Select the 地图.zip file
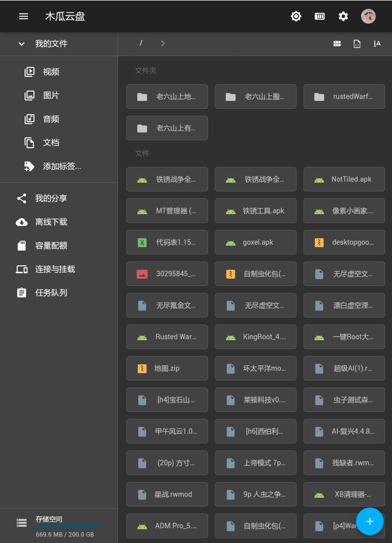This screenshot has width=392, height=543. click(x=167, y=368)
